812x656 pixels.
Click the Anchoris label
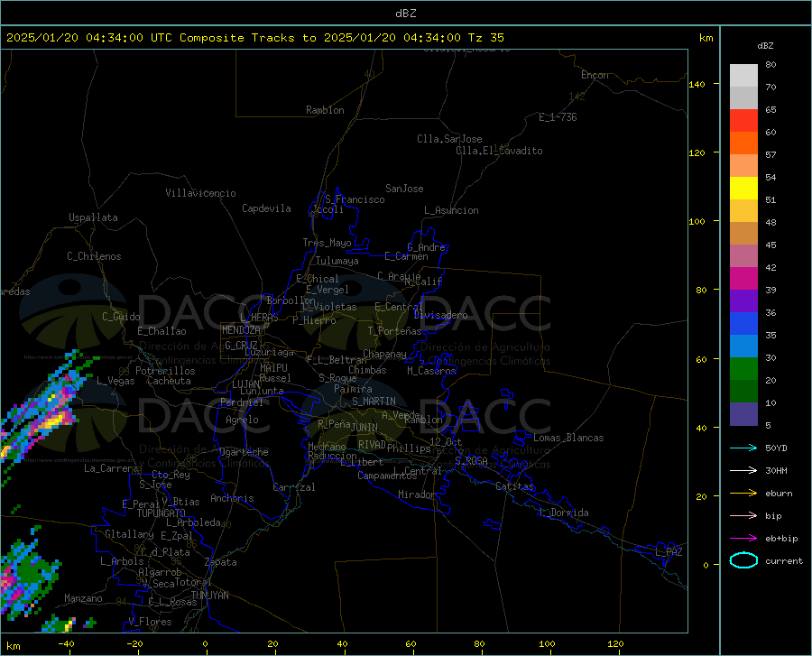(232, 499)
